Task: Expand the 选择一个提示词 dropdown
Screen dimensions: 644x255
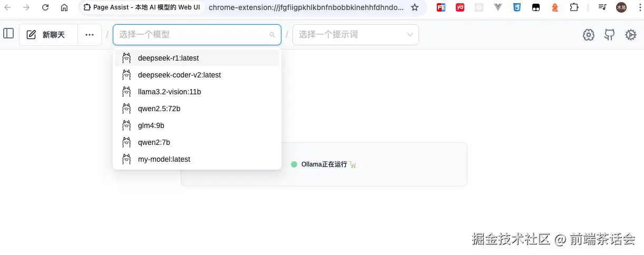Action: 356,35
